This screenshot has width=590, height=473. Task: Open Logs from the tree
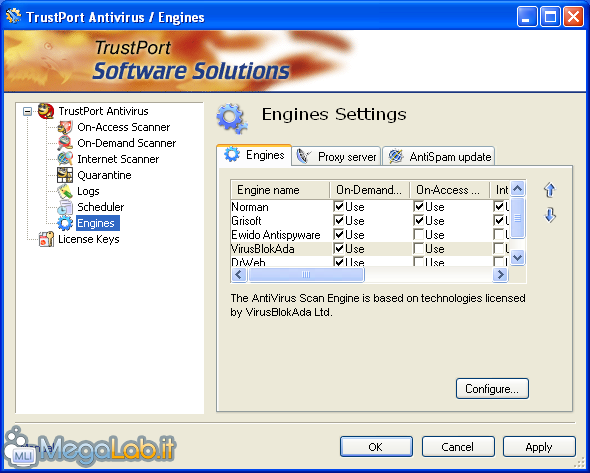tap(88, 191)
